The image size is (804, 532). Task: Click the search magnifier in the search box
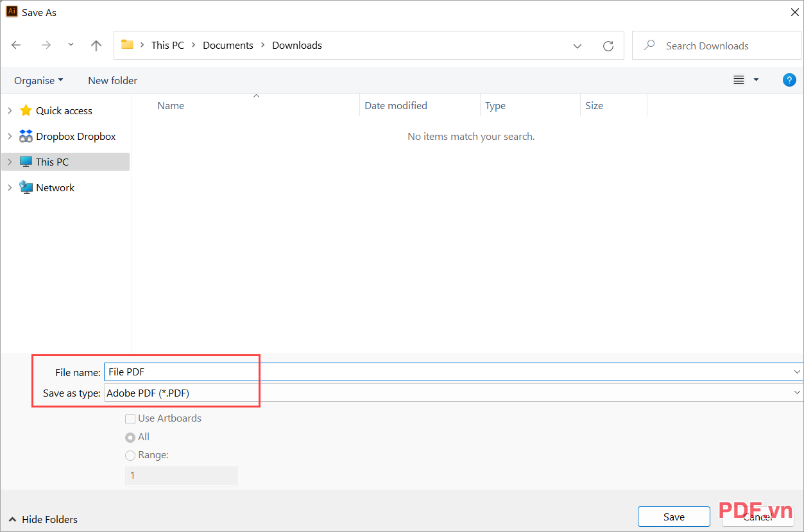coord(649,46)
